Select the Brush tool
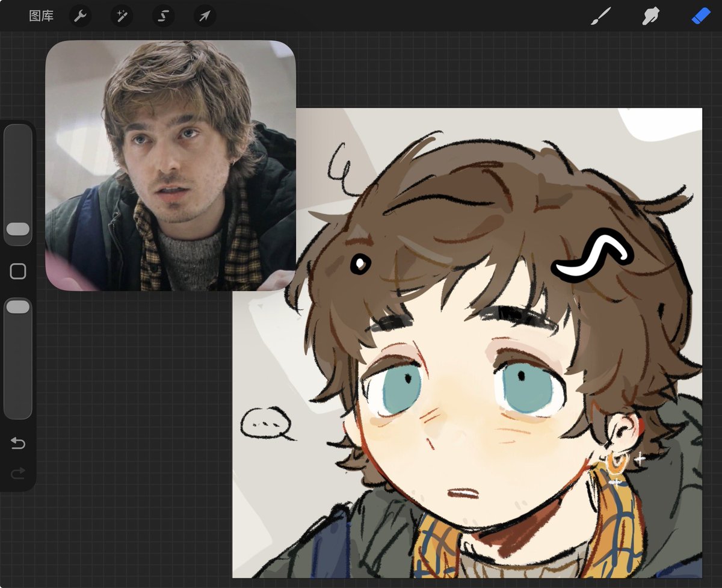722x588 pixels. click(600, 16)
